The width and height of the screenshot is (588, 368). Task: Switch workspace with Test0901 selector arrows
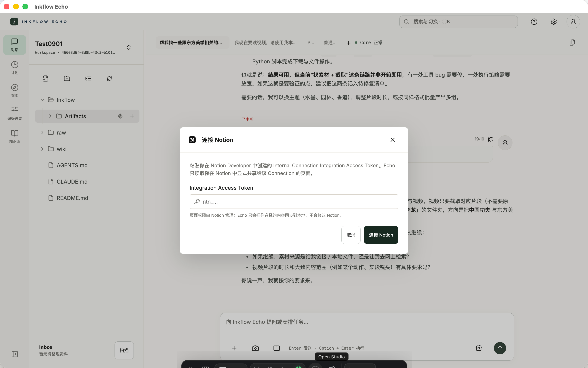[x=129, y=47]
